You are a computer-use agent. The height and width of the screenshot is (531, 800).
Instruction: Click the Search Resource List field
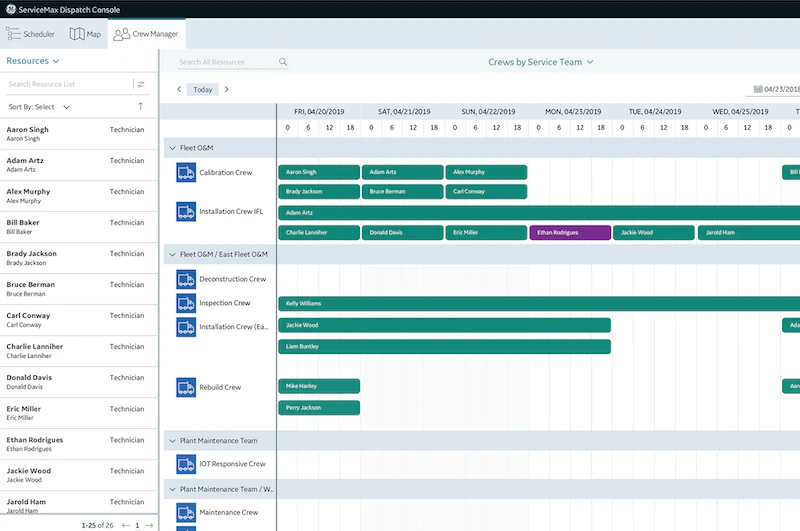(69, 84)
